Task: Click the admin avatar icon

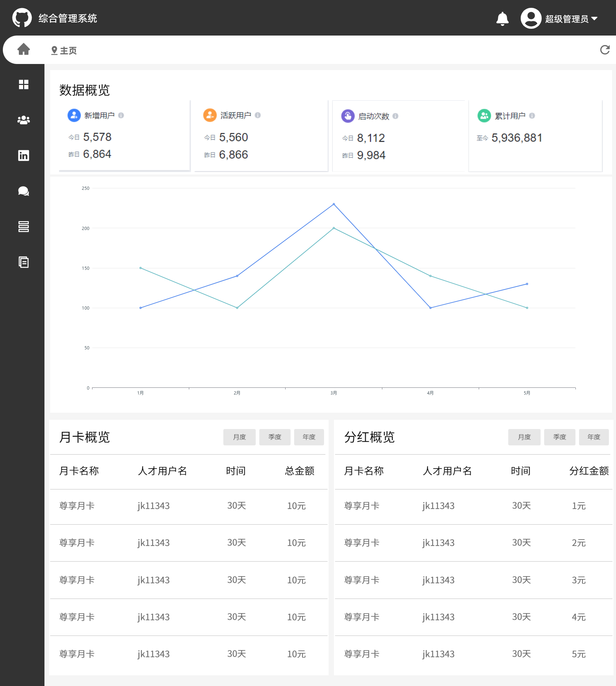Action: pos(531,18)
